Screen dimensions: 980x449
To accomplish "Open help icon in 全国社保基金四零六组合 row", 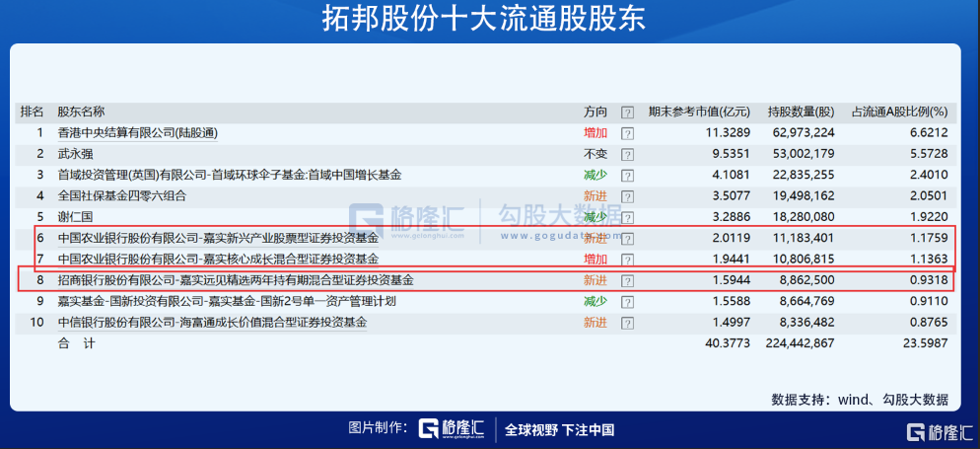I will tap(627, 197).
